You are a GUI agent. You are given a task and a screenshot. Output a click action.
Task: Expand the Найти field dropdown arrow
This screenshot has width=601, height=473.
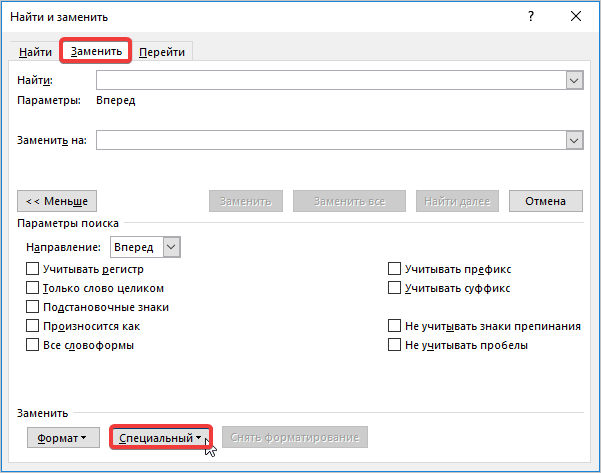tap(574, 81)
